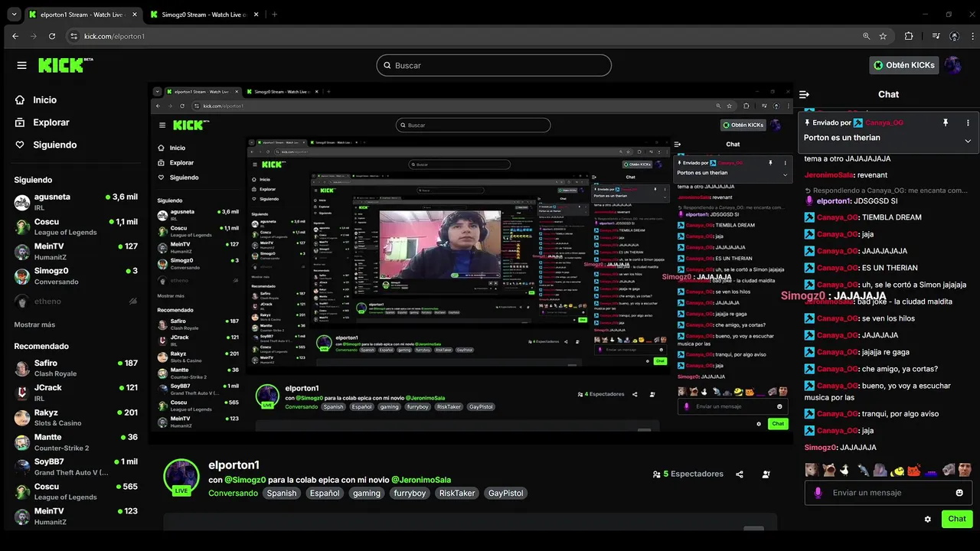Click the RiskTaker tag

(x=457, y=494)
